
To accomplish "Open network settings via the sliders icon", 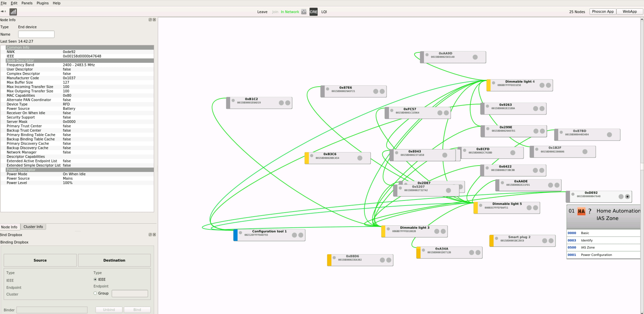I will tap(304, 12).
